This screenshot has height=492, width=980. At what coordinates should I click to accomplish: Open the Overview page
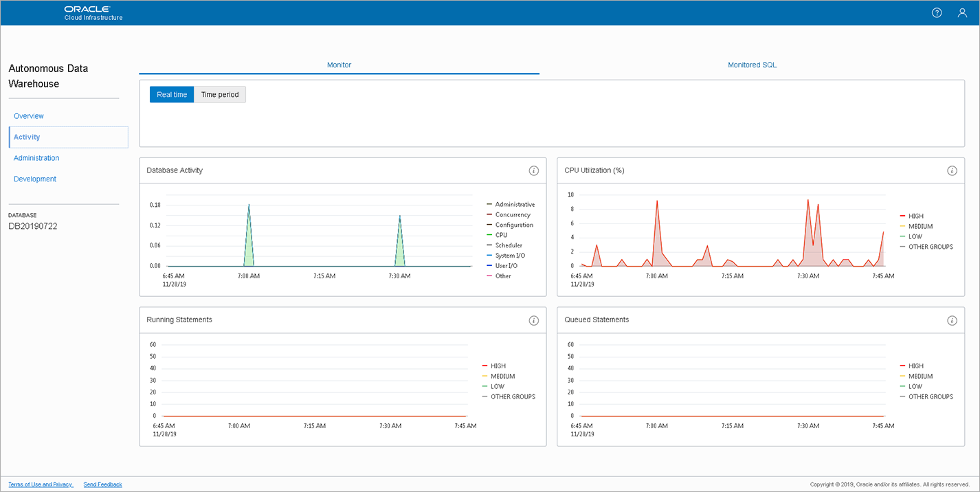(x=29, y=116)
